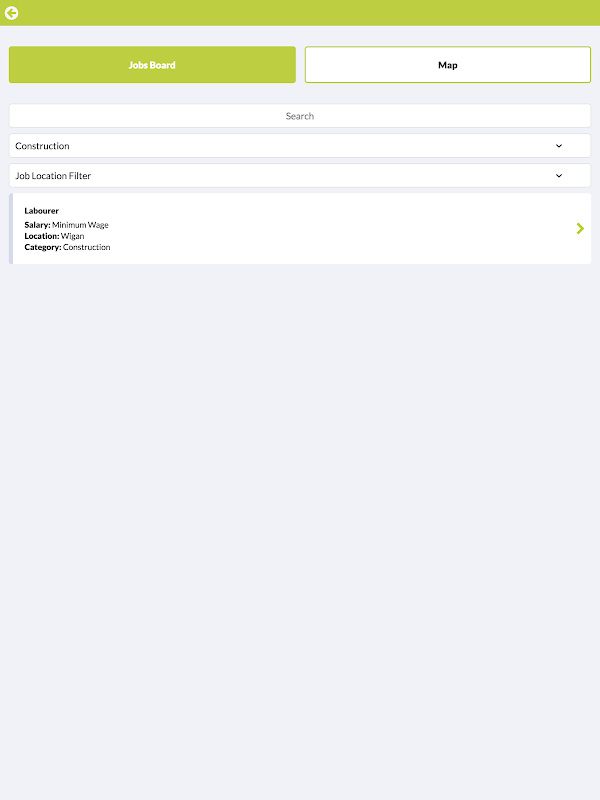Open the Labourer job title

tap(42, 211)
